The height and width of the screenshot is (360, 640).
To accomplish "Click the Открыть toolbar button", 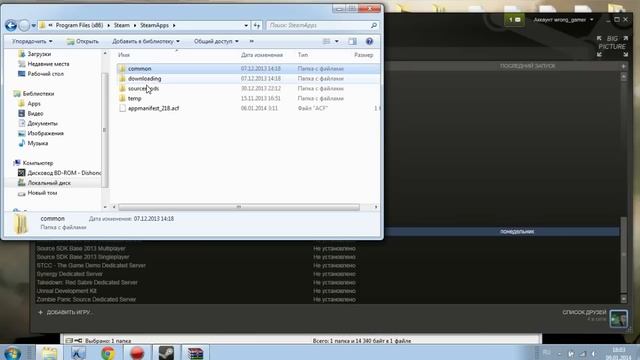I will [x=83, y=41].
